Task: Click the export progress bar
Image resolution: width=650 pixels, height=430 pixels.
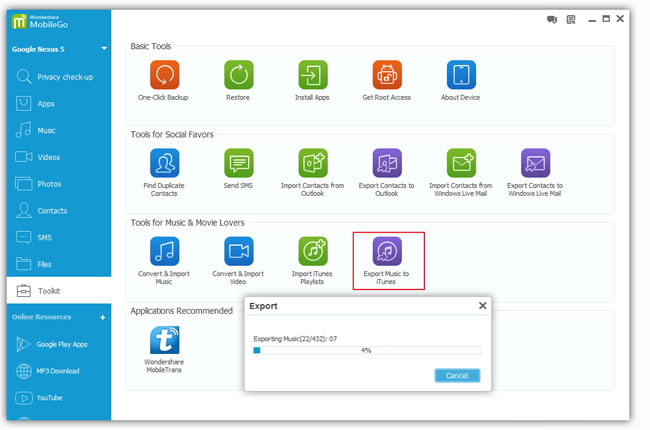Action: (367, 350)
